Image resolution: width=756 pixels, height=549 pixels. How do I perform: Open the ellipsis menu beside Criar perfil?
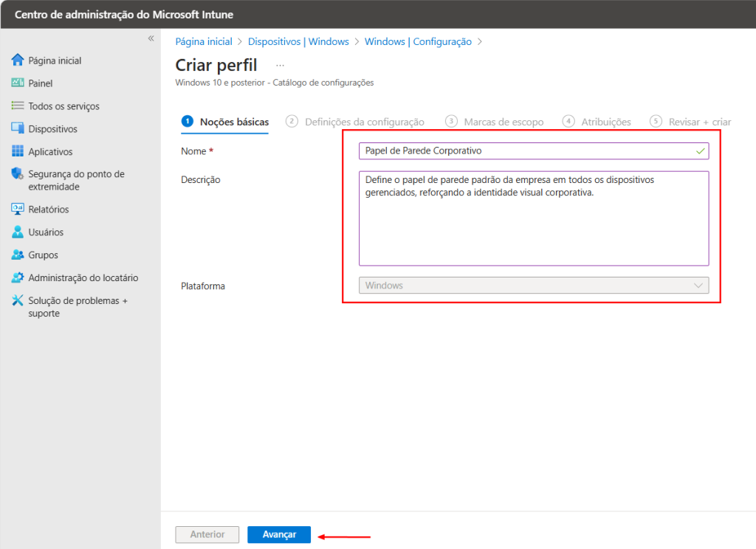pos(279,65)
